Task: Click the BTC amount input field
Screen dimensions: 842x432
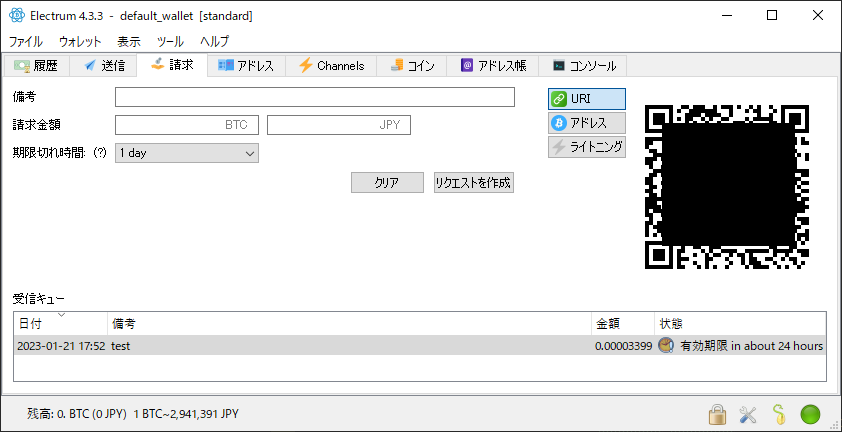Action: click(187, 125)
